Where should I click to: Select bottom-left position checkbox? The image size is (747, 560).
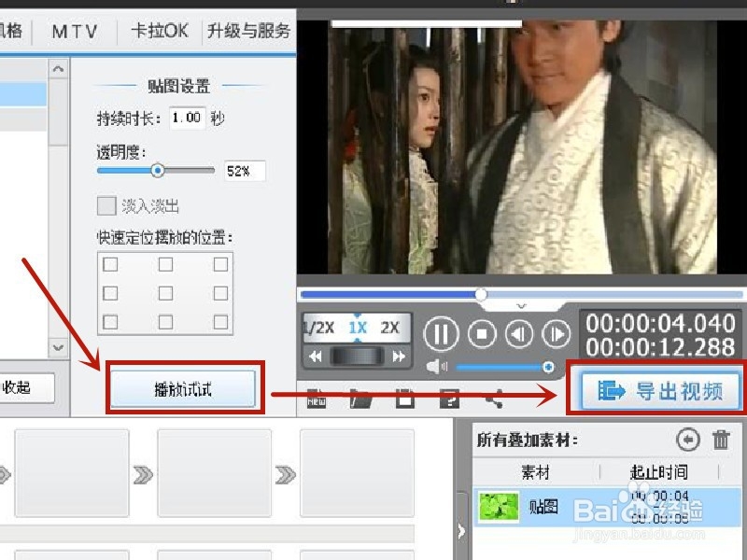110,322
